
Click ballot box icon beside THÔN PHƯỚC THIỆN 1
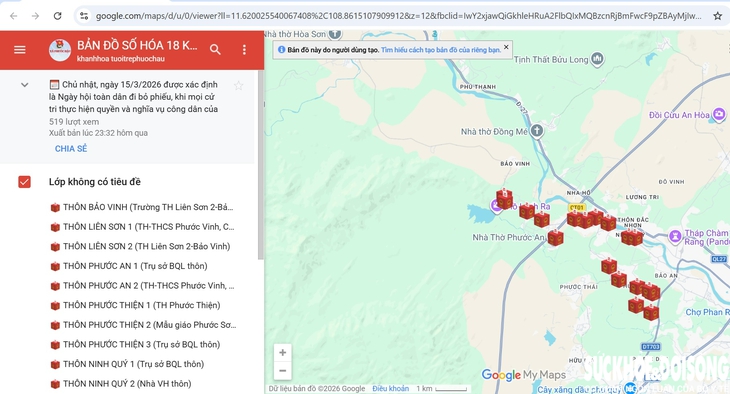(x=55, y=306)
